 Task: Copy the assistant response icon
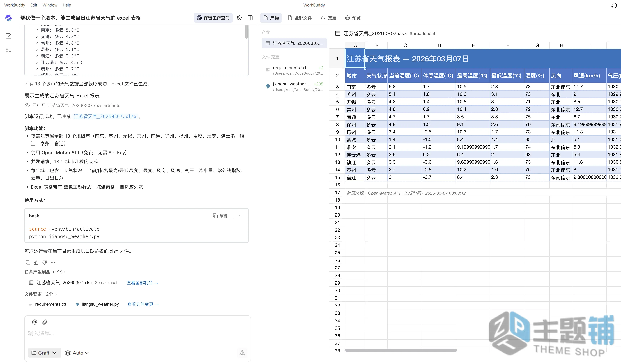[28, 262]
